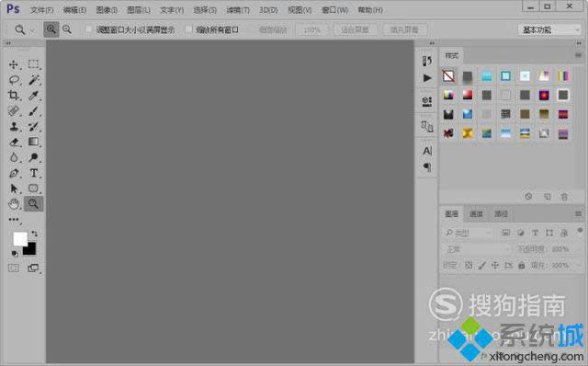Expand the toolbox with double arrows
This screenshot has height=366, width=588.
click(7, 43)
